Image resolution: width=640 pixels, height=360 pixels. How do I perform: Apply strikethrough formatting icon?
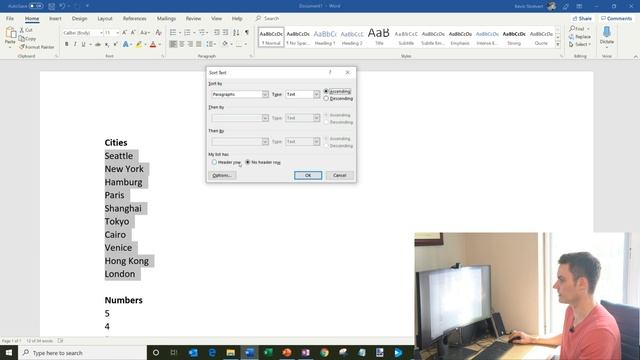(x=98, y=44)
